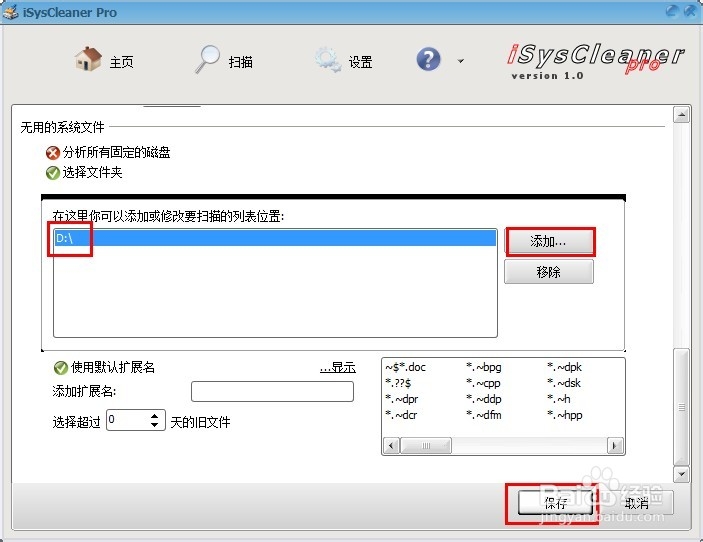Viewport: 703px width, 542px height.
Task: Click the 添加... button
Action: click(x=548, y=242)
